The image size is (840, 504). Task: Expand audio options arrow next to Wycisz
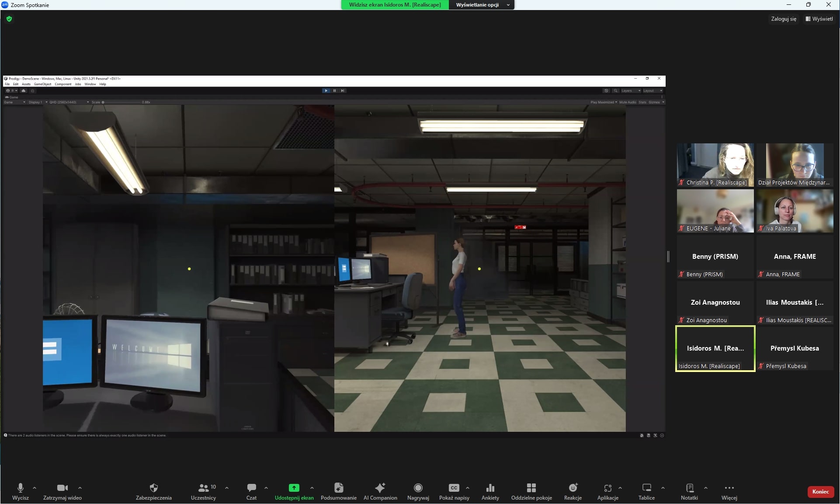pos(35,488)
